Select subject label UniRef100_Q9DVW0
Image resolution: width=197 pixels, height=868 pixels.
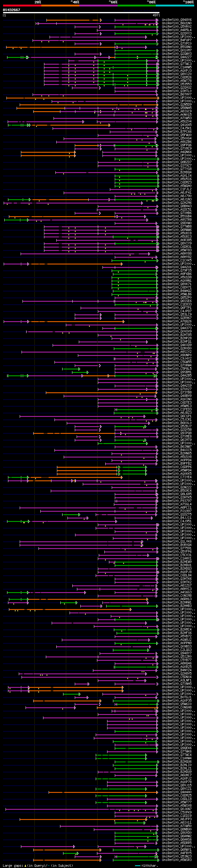[177, 223]
